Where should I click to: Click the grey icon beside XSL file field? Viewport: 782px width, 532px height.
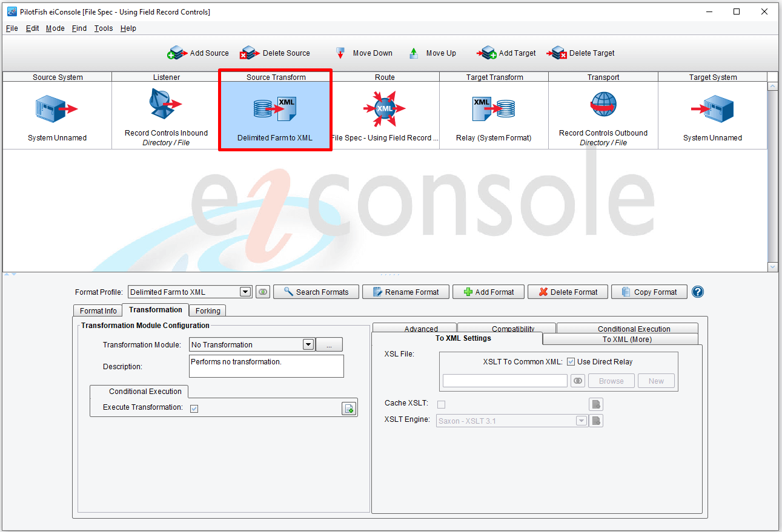click(x=578, y=381)
